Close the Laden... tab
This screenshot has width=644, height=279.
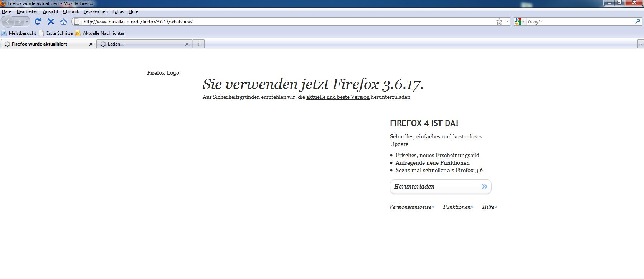[x=187, y=44]
